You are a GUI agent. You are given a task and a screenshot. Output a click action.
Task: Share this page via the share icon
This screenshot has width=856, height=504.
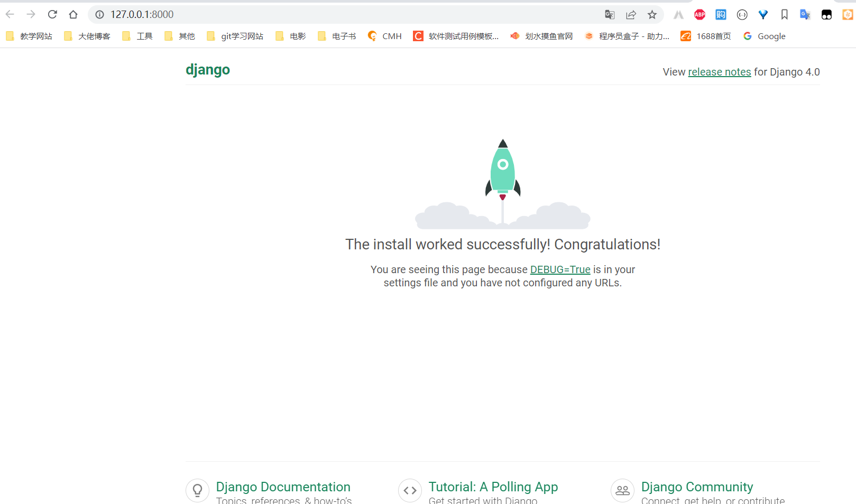631,15
